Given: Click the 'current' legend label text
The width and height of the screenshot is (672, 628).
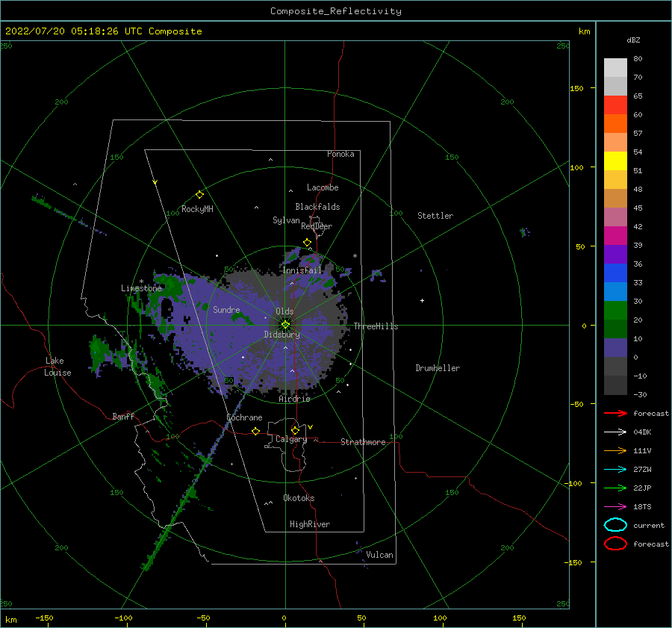Looking at the screenshot, I should coord(649,525).
